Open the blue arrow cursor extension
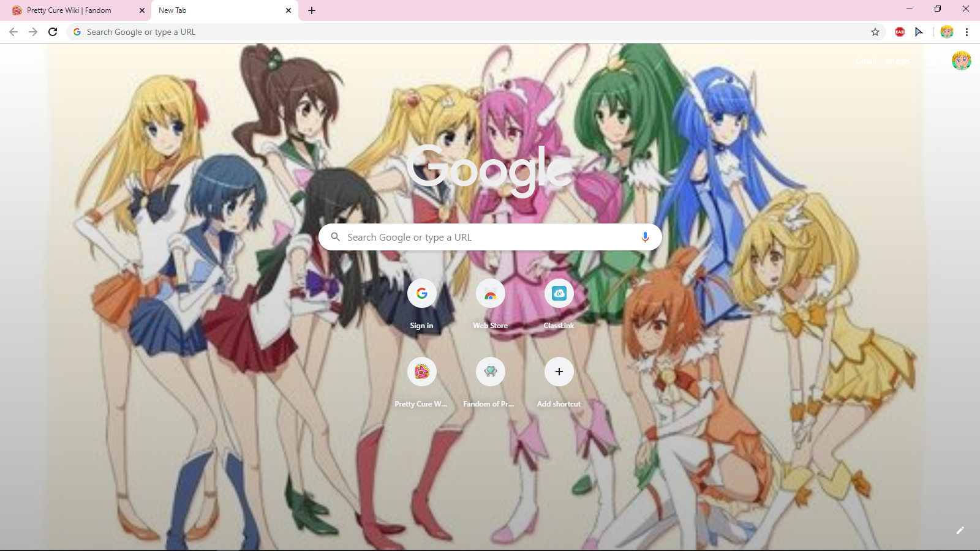Image resolution: width=980 pixels, height=551 pixels. (x=919, y=32)
